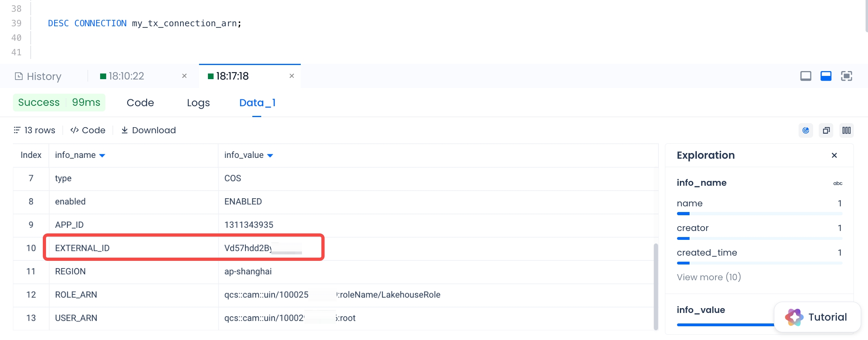868x340 pixels.
Task: Close the 18:17:18 result tab
Action: 291,76
